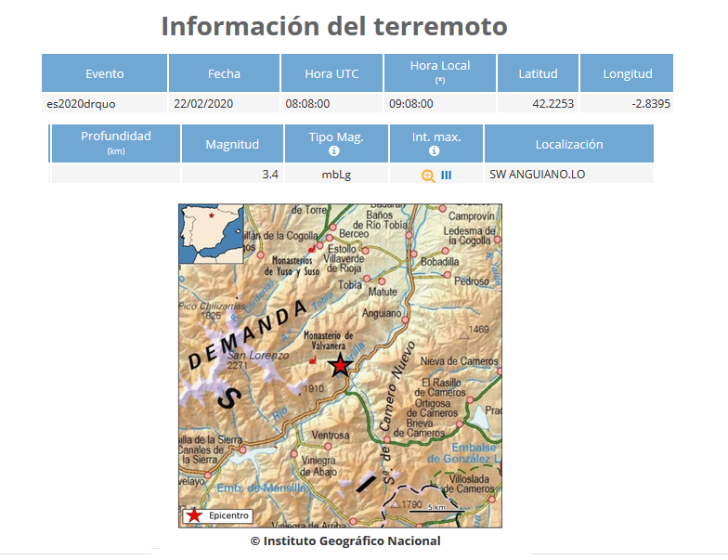Click Villoslada de Cameros map label
Image resolution: width=728 pixels, height=560 pixels.
[x=468, y=483]
